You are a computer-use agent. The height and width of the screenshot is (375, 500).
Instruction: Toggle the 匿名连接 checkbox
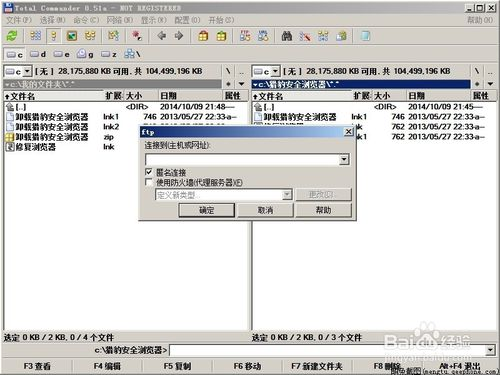tap(149, 172)
